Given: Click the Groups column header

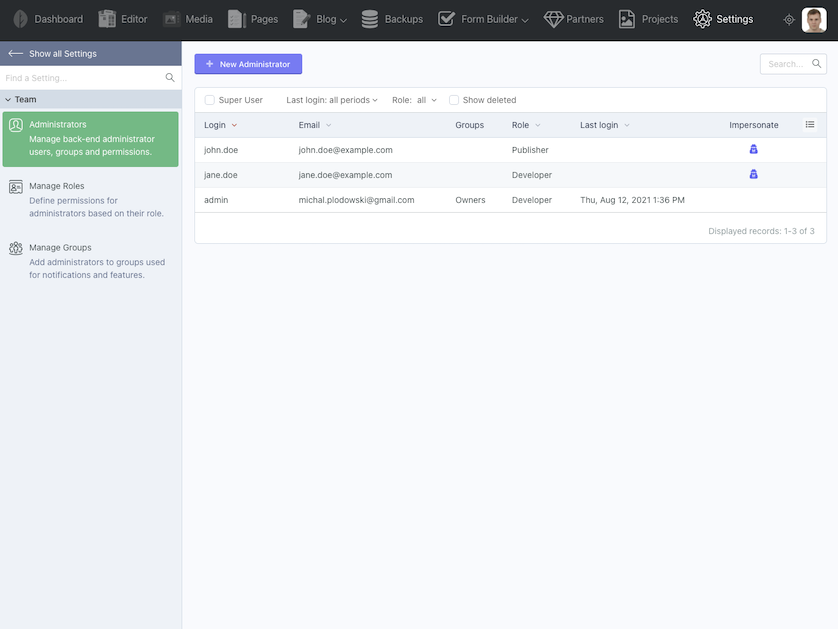Looking at the screenshot, I should [x=469, y=125].
